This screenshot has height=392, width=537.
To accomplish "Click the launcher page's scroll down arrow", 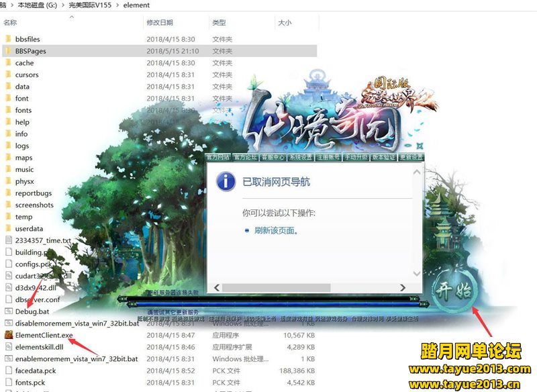I will (x=417, y=274).
